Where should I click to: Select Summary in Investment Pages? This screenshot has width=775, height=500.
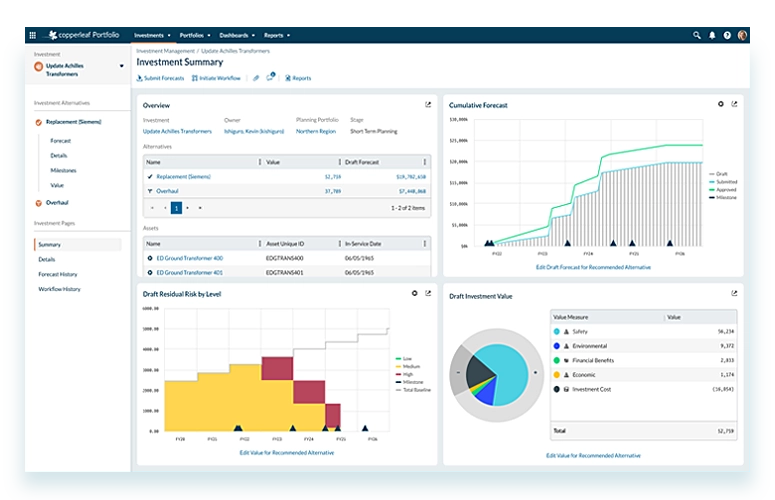pos(78,245)
